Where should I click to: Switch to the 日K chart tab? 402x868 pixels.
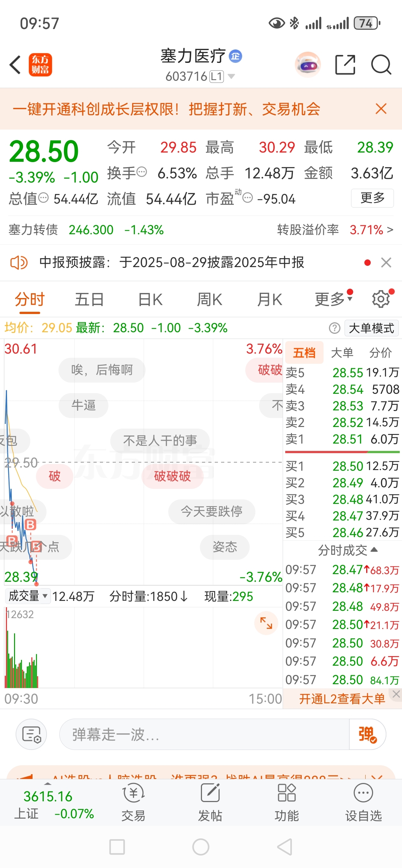click(x=150, y=300)
